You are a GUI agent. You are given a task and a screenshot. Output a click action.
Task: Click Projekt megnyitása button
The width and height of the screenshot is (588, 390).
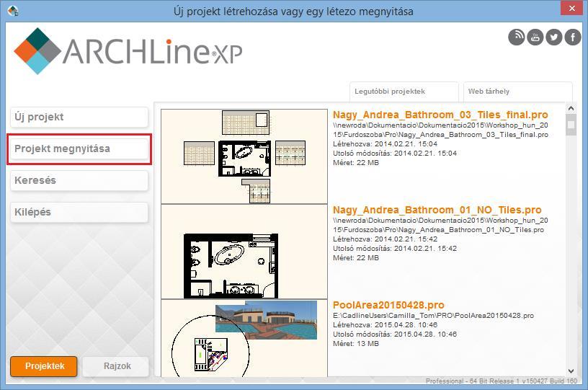click(79, 149)
